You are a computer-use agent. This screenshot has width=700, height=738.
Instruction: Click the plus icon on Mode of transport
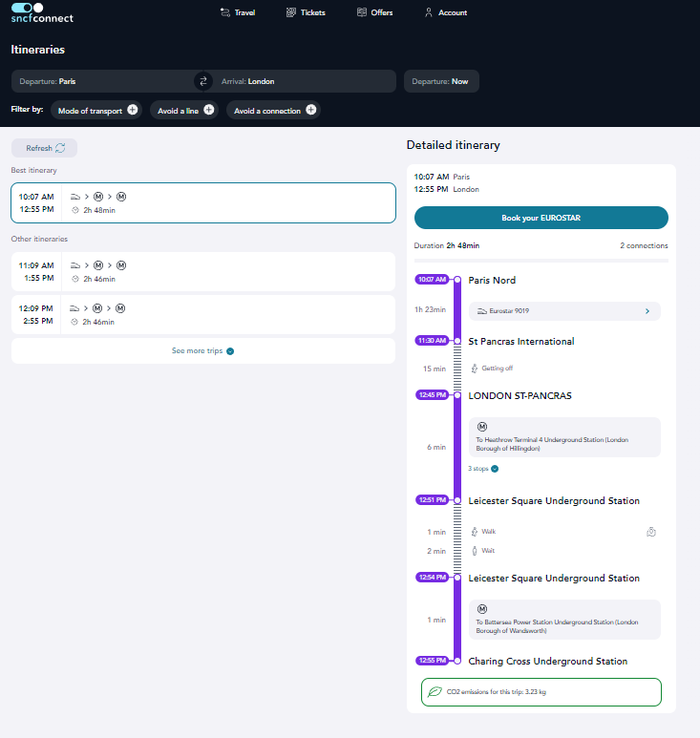132,111
